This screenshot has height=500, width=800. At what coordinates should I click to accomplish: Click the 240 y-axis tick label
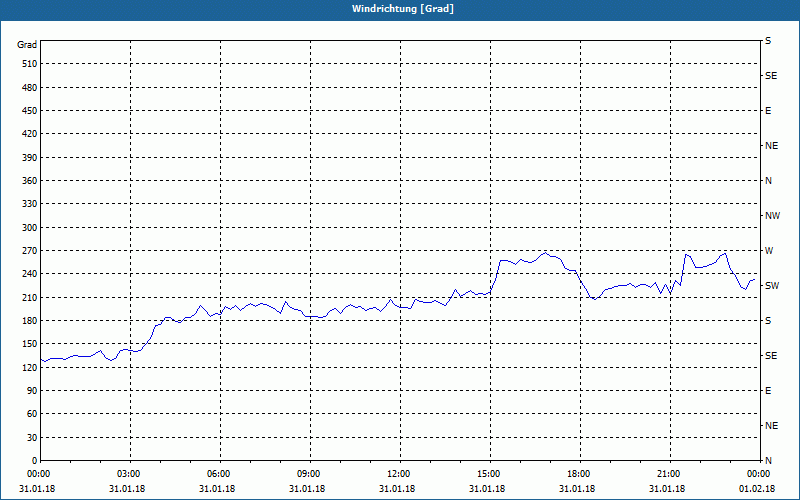pyautogui.click(x=29, y=273)
